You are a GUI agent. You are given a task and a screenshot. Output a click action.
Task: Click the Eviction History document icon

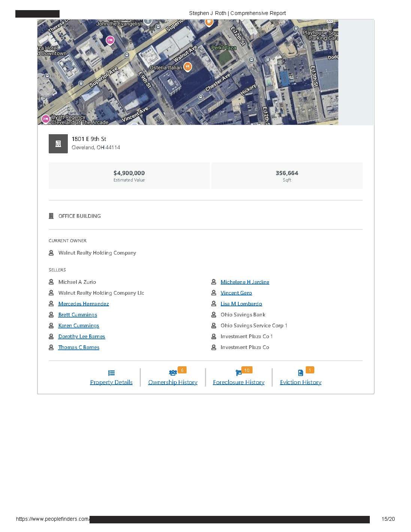300,373
